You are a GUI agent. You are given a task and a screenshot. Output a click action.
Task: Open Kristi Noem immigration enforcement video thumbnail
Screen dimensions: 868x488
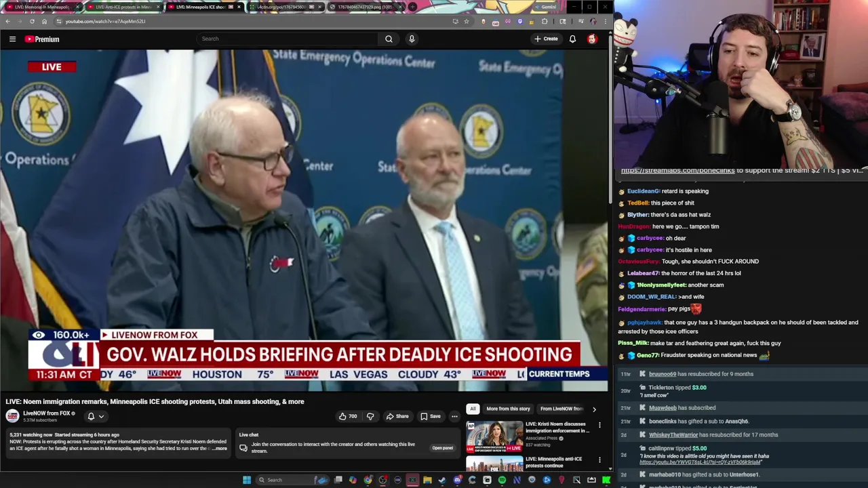point(494,436)
